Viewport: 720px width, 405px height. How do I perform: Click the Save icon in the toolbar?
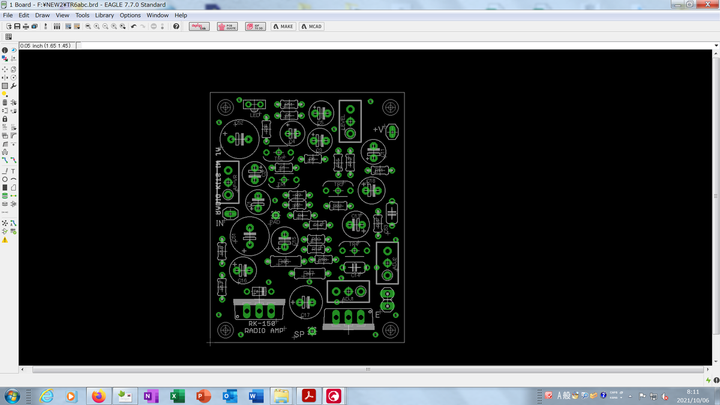pyautogui.click(x=15, y=26)
